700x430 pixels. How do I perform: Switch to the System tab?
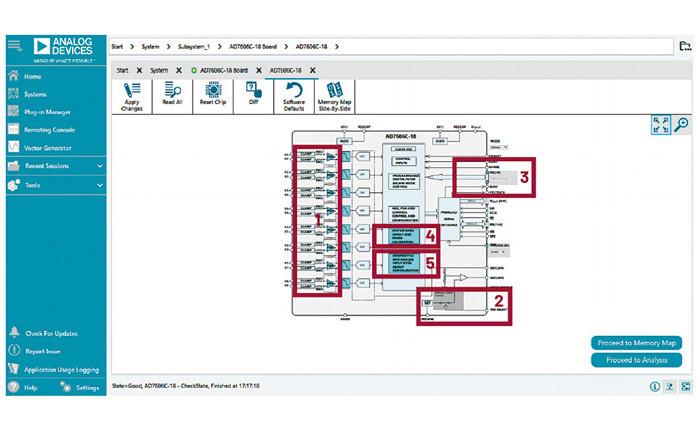pyautogui.click(x=159, y=71)
